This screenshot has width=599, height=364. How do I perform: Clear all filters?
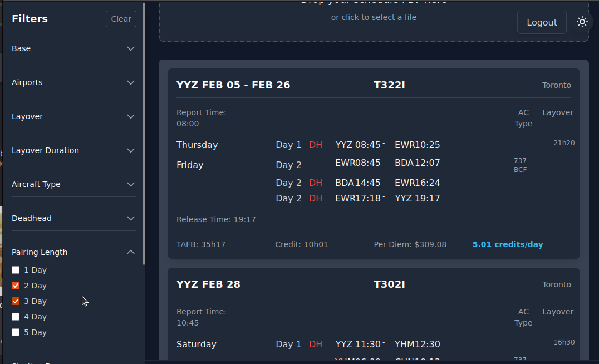tap(121, 19)
